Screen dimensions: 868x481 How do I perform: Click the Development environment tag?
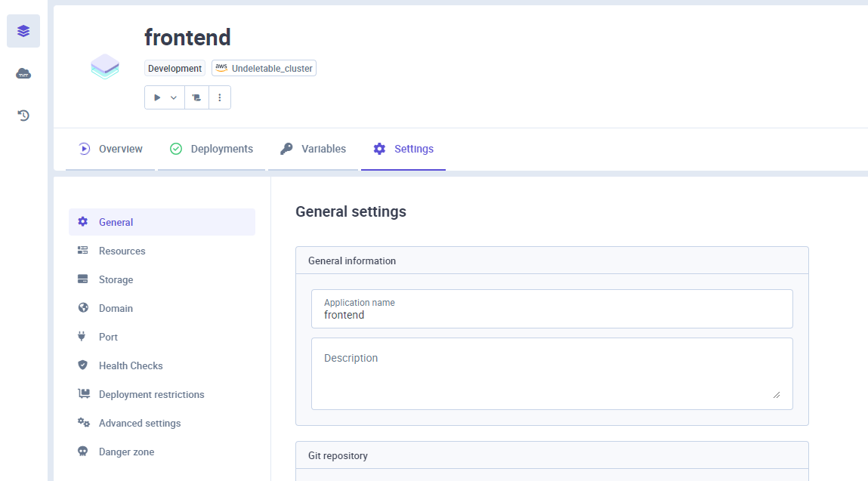pyautogui.click(x=175, y=68)
